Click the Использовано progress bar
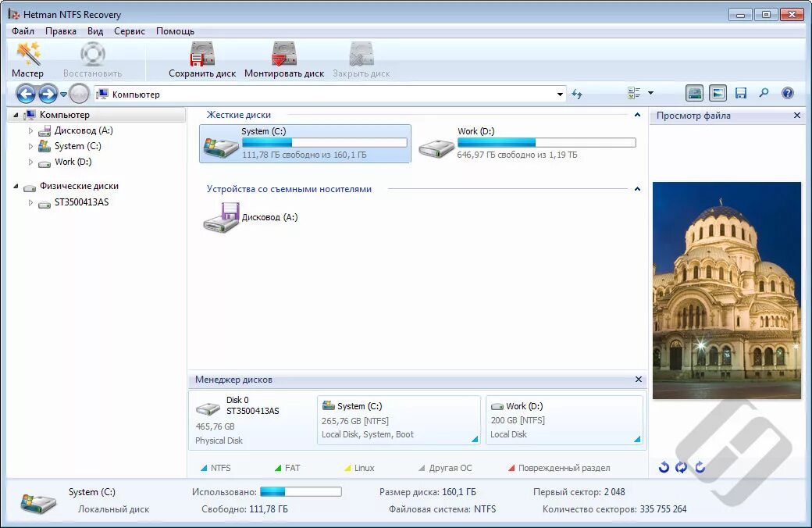 pyautogui.click(x=301, y=491)
